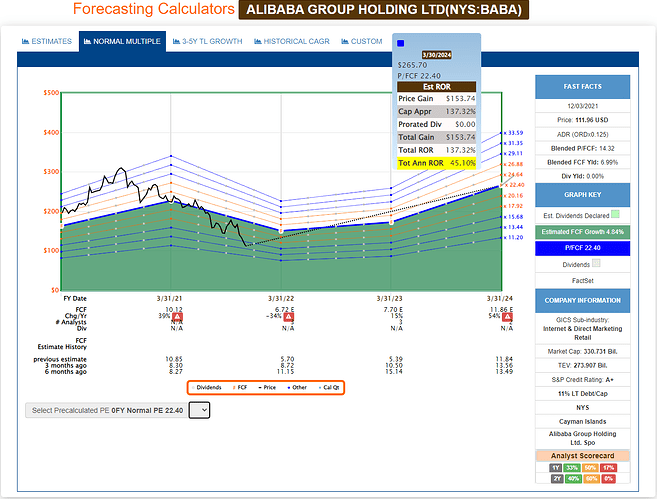Click the x 31.35 multiple label
Viewport: 657px width, 499px height.
(x=514, y=143)
